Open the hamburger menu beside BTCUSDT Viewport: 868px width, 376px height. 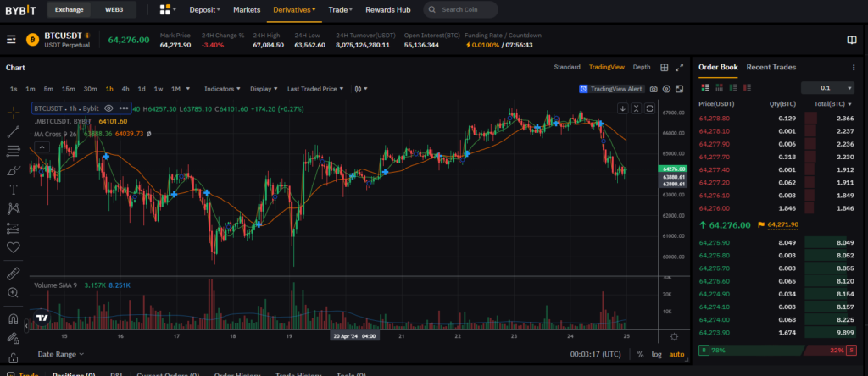click(11, 39)
